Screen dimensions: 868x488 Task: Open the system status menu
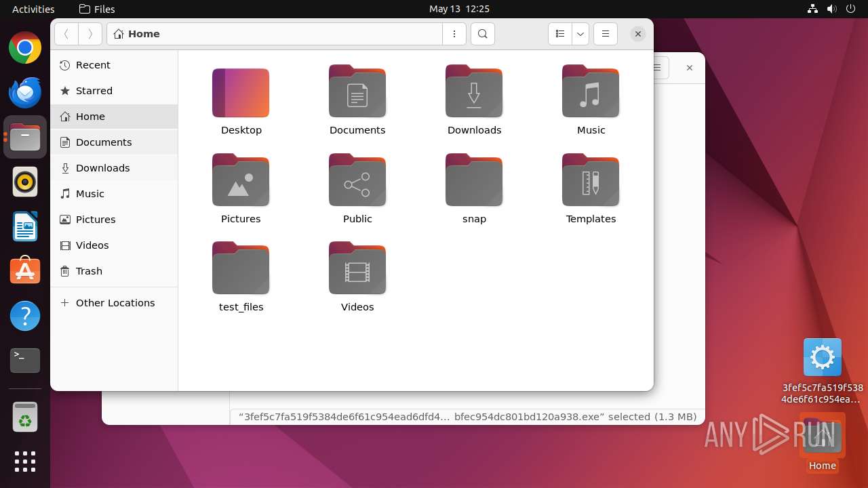831,9
